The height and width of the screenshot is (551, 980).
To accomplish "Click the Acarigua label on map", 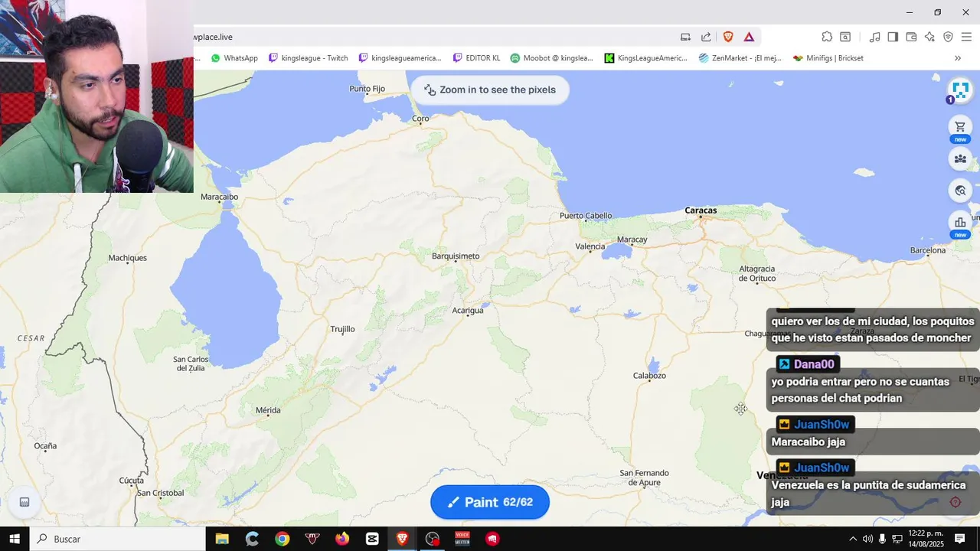I will [468, 310].
